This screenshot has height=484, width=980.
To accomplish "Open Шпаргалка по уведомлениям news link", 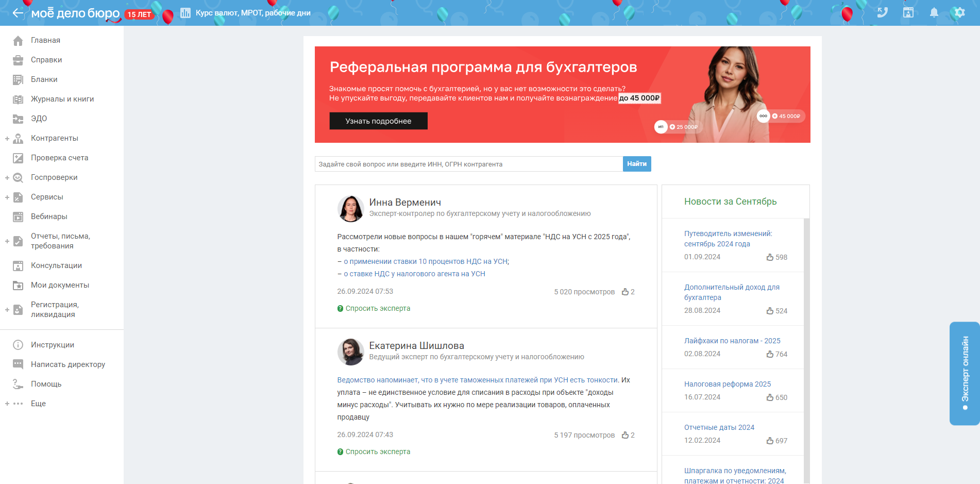I will click(x=735, y=475).
